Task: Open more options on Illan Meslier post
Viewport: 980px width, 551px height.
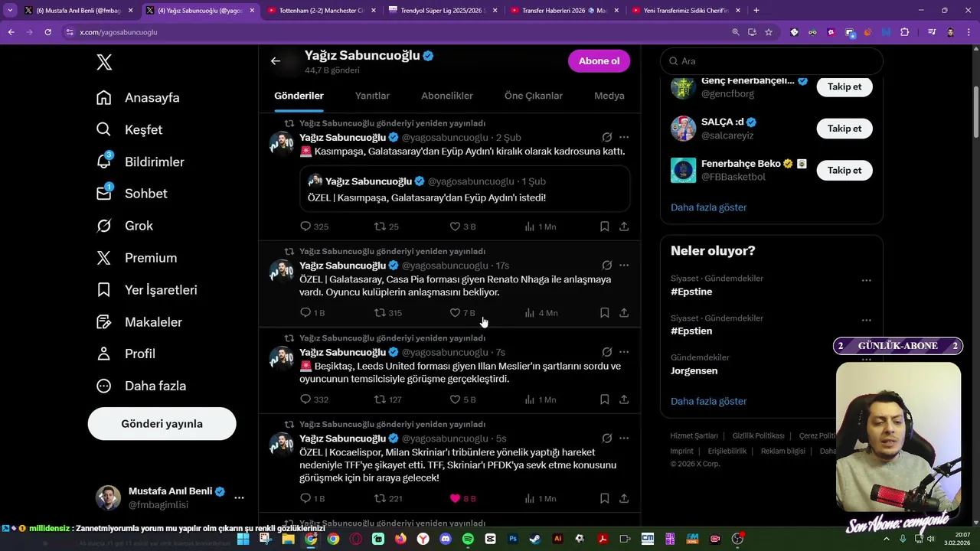Action: pos(624,352)
